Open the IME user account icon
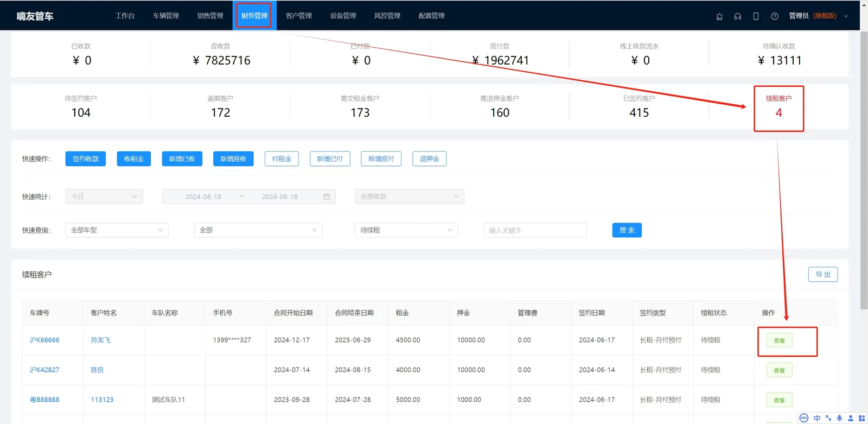This screenshot has width=868, height=424. [851, 418]
